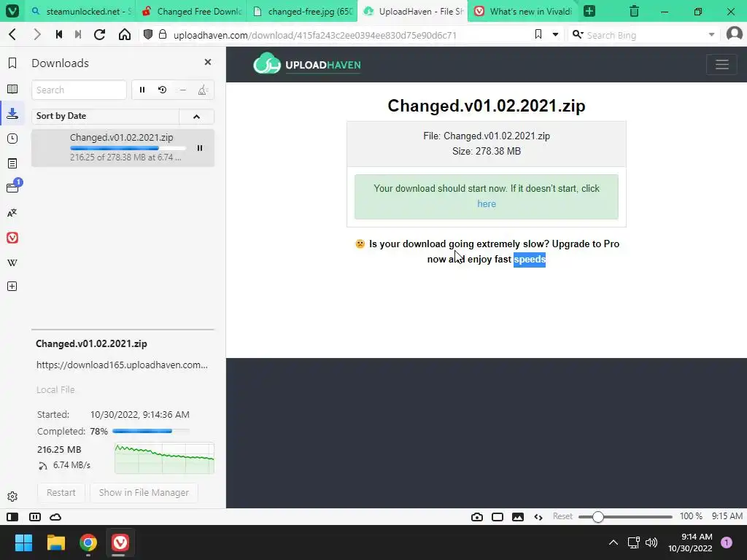Open the Bookmarks panel

pos(12,63)
